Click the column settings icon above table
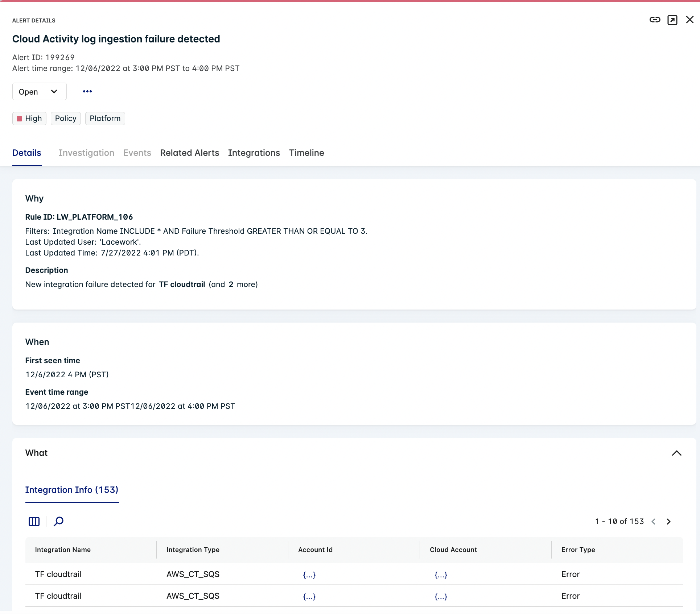This screenshot has height=614, width=700. click(x=34, y=522)
